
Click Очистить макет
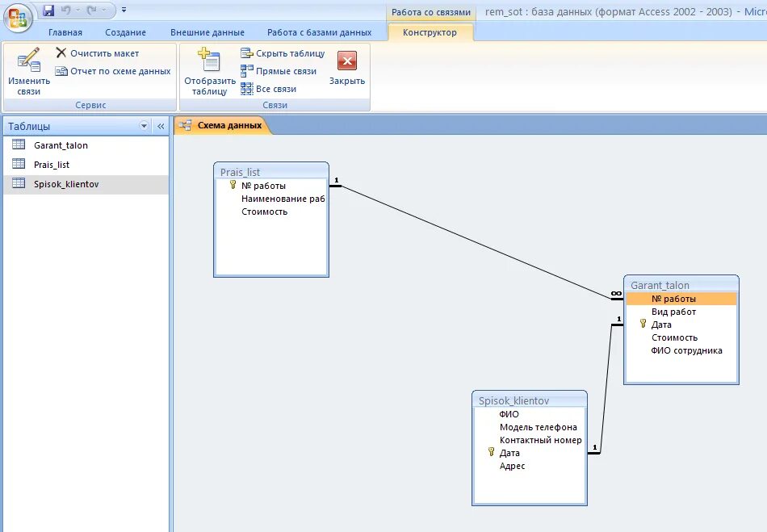coord(98,52)
